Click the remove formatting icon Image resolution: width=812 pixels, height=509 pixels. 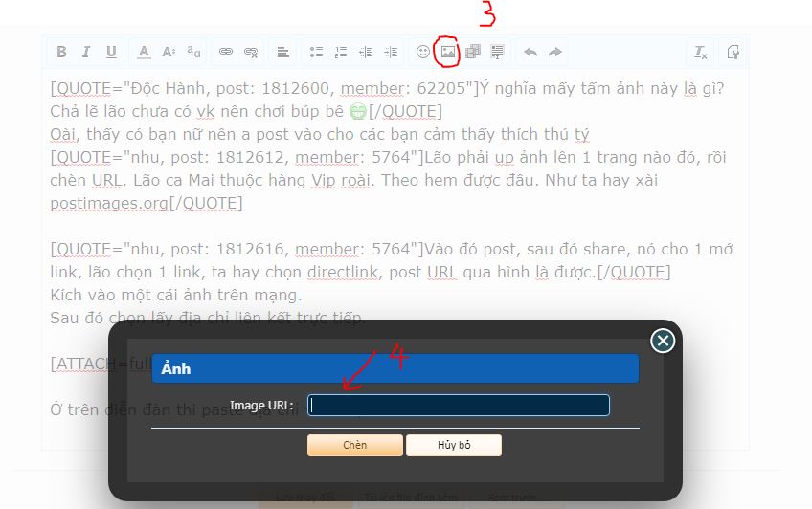tap(701, 52)
